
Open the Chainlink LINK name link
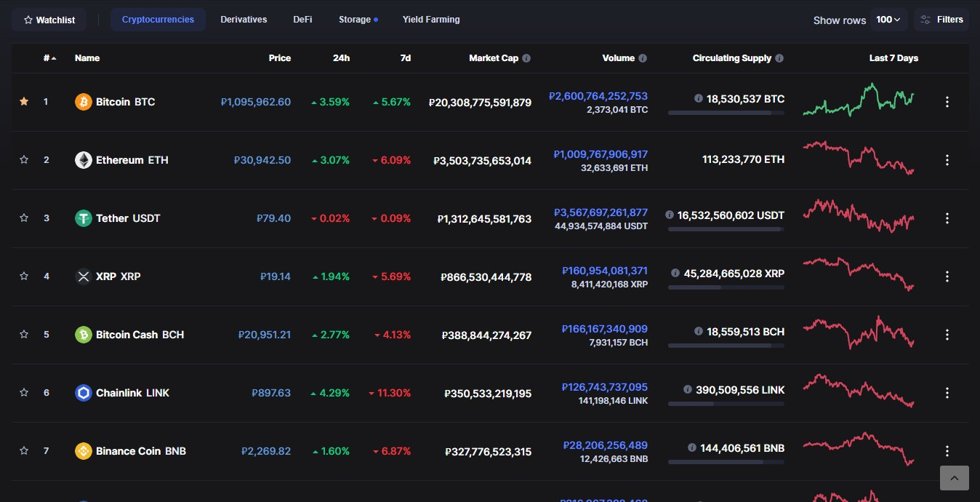pyautogui.click(x=132, y=393)
